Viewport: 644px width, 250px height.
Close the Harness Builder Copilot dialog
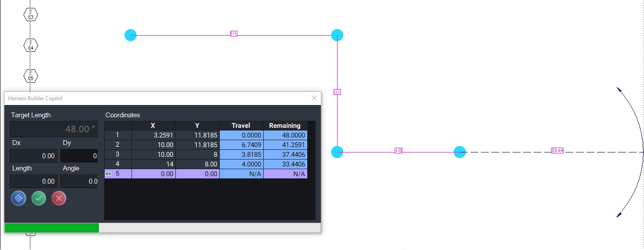coord(314,98)
